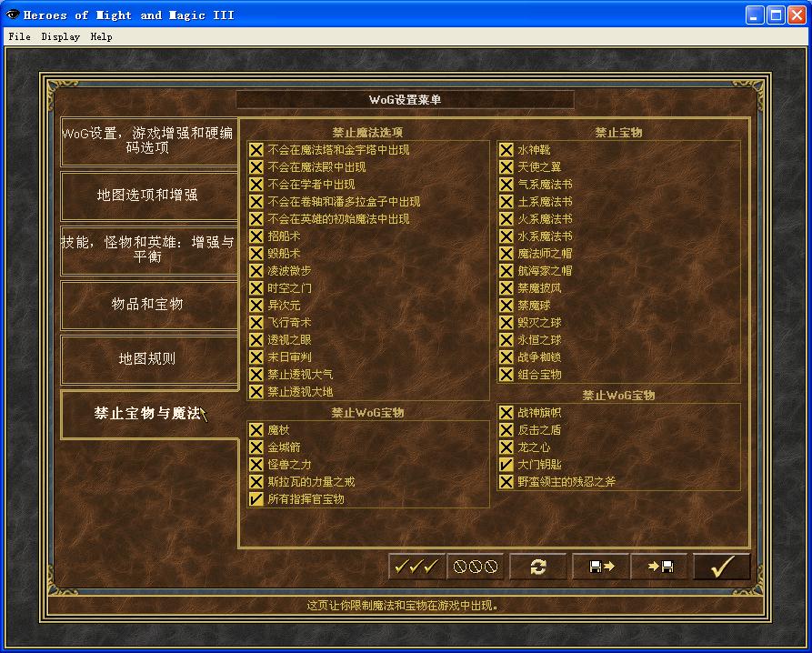Toggle the 魔杖 WoG artifact checkbox

[256, 430]
